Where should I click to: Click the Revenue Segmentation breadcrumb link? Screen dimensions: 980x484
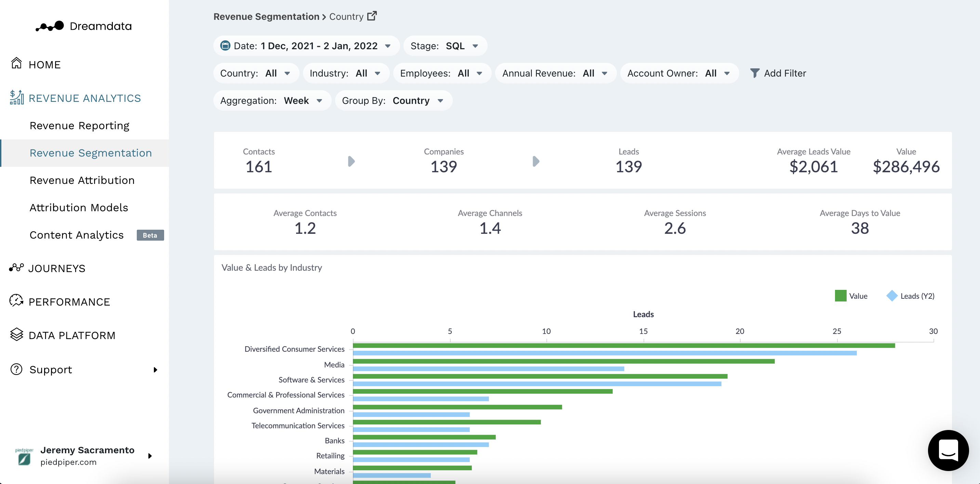point(266,16)
